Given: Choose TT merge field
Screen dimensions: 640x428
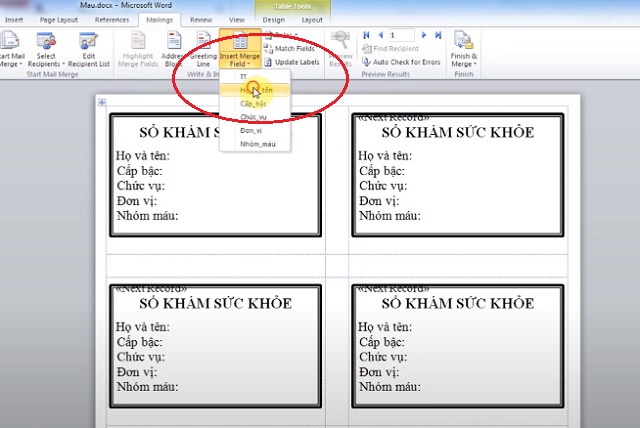Looking at the screenshot, I should pos(255,76).
